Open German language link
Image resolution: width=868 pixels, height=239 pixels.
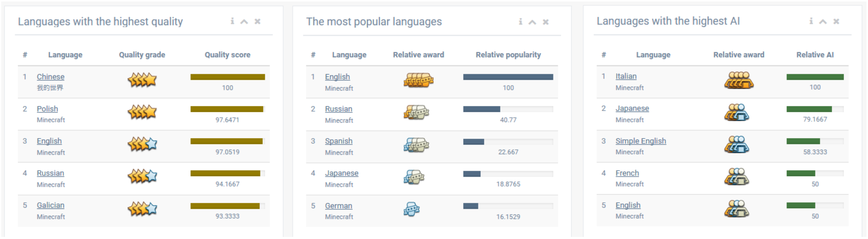pyautogui.click(x=338, y=206)
